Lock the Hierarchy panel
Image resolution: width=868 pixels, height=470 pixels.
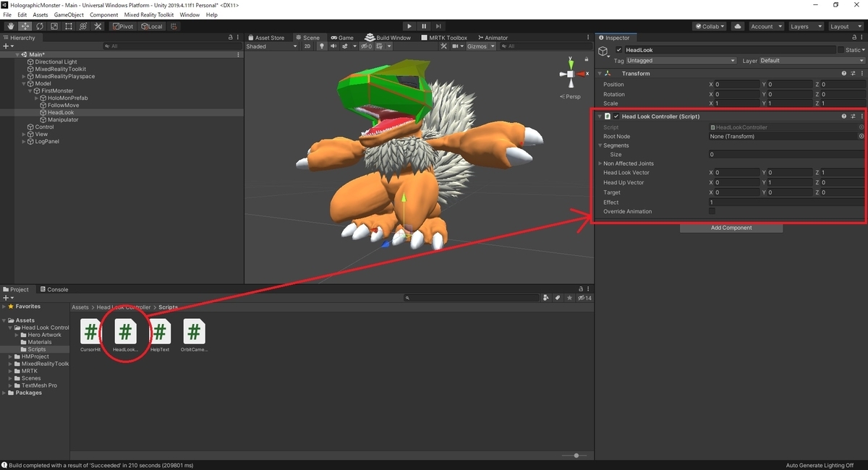click(231, 38)
